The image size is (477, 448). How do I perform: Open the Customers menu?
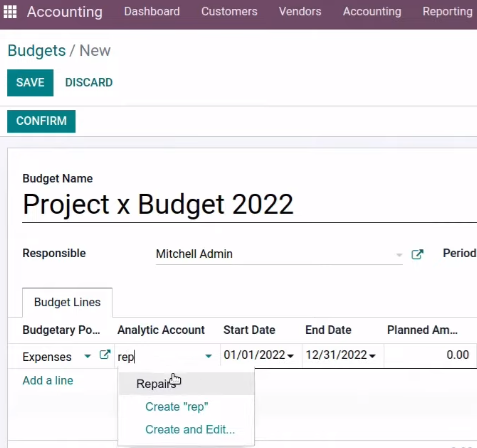click(x=229, y=12)
